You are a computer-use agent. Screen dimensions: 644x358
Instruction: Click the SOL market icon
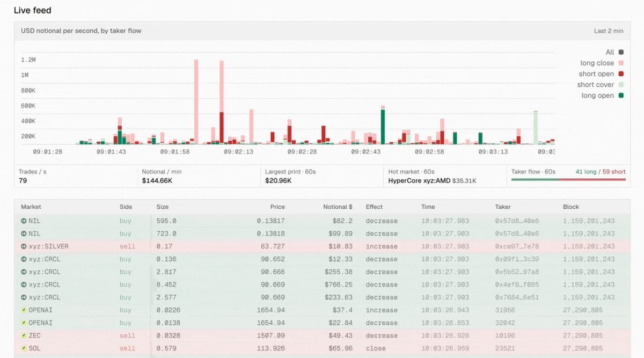coord(24,348)
